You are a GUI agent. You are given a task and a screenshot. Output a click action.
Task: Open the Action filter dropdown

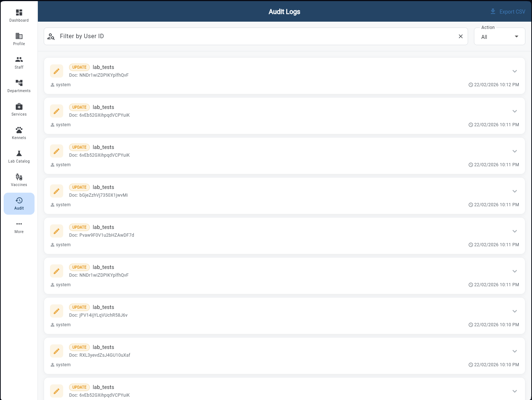coord(499,36)
